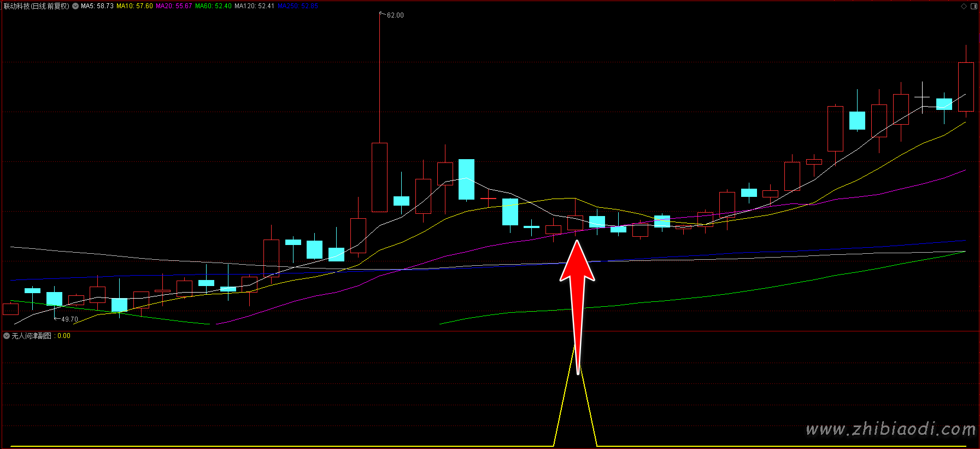Open dropdown next to 联动科技 title
The image size is (980, 449).
coord(75,6)
